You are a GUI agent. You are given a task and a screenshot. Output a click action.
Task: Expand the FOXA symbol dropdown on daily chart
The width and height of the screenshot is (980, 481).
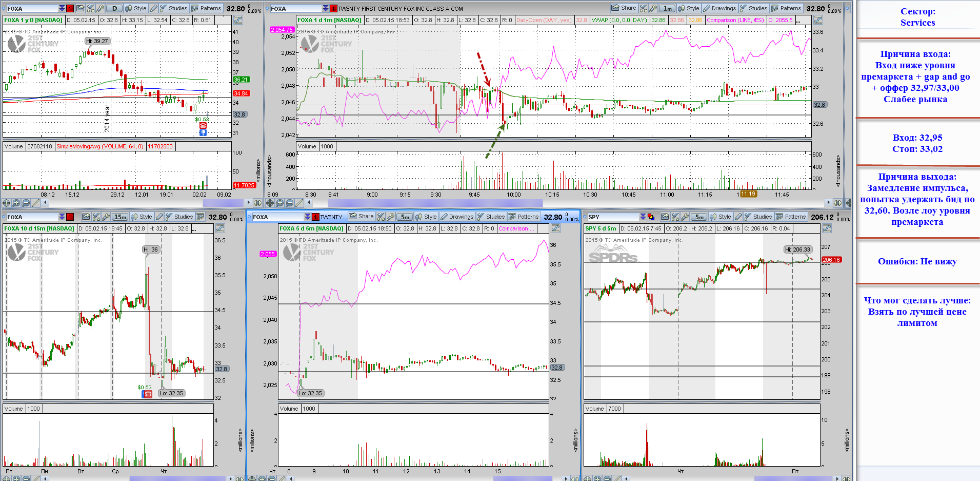(62, 8)
